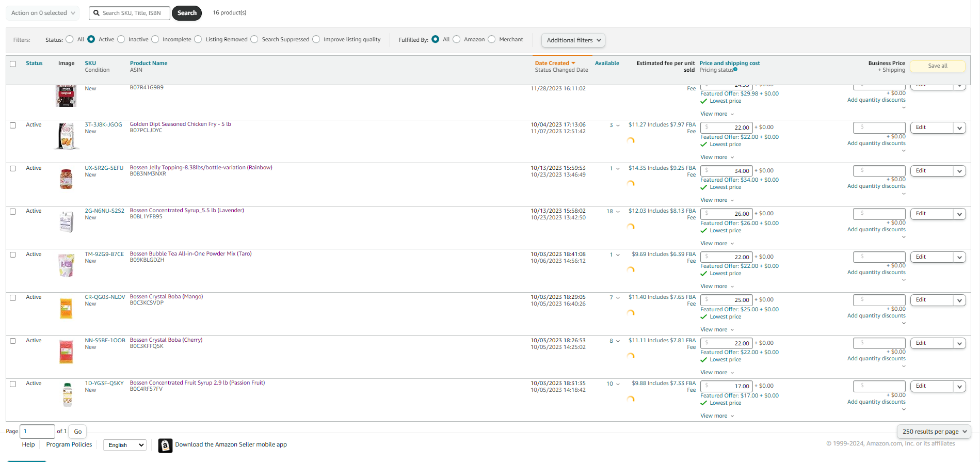Open Edit dropdown arrow for Golden Dipt row

point(960,128)
